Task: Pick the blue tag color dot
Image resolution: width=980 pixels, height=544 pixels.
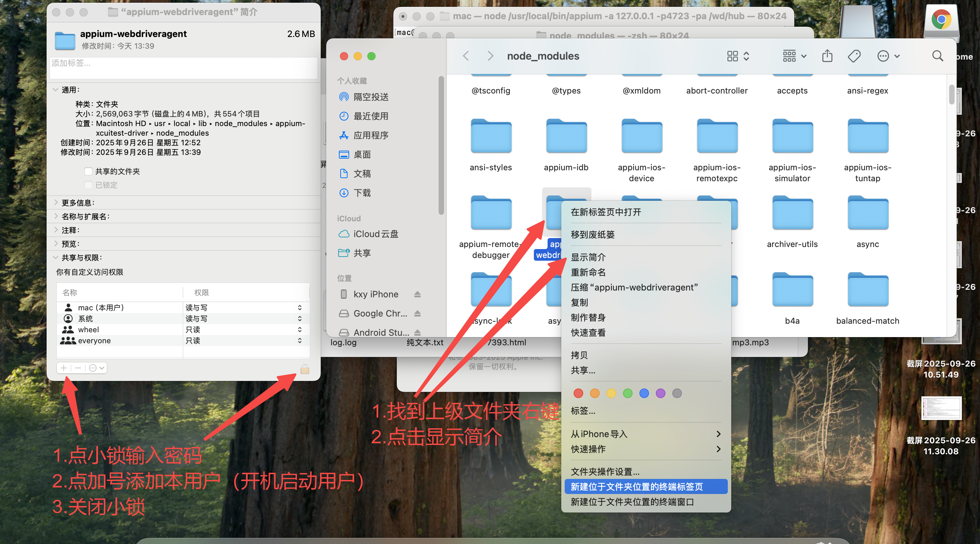Action: click(x=644, y=393)
